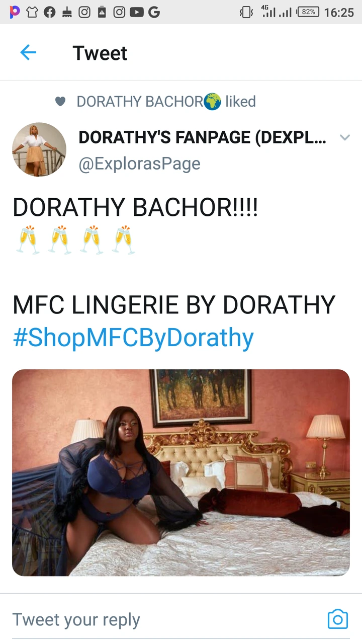Viewport: 362px width, 644px height.
Task: Open the Google notification icon
Action: pos(154,13)
